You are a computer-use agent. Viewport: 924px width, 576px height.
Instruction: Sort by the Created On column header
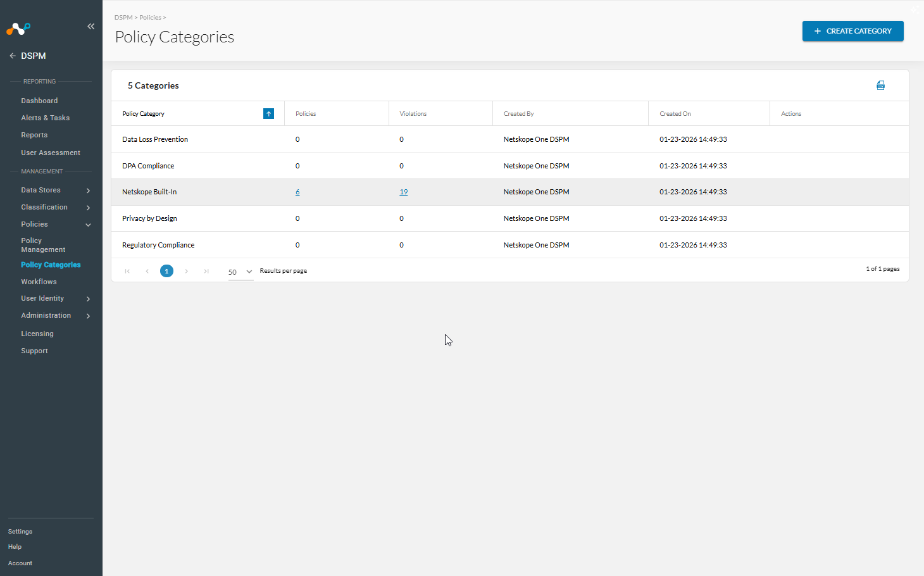click(675, 114)
